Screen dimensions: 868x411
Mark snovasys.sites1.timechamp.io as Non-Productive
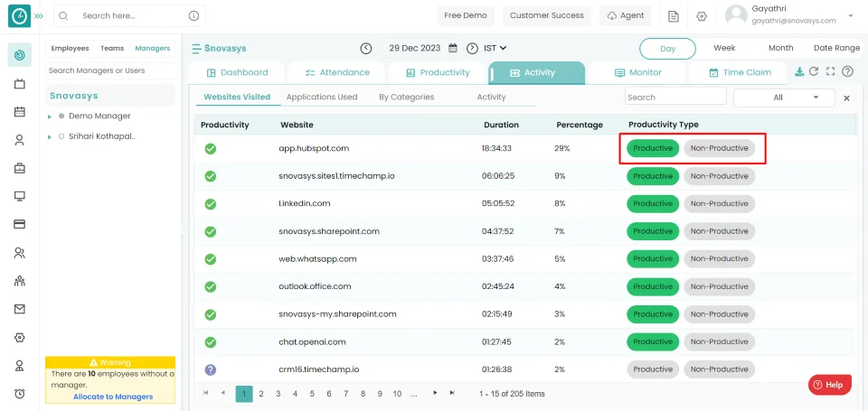click(x=719, y=176)
